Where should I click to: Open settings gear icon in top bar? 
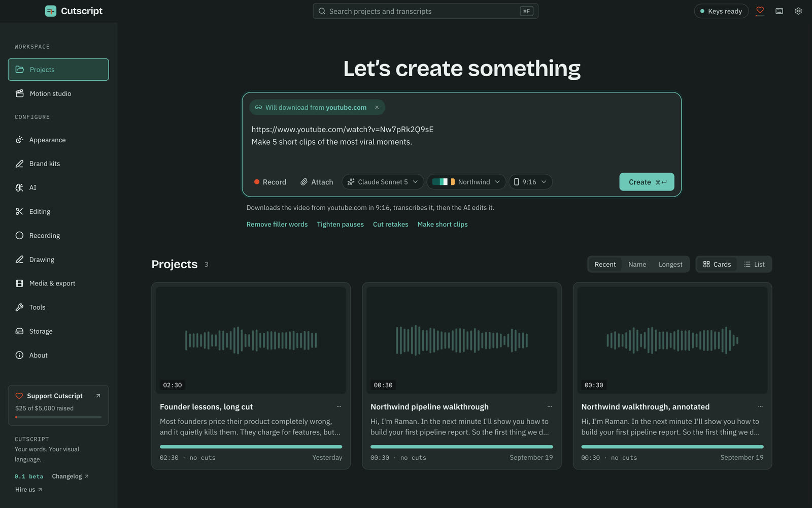(798, 11)
